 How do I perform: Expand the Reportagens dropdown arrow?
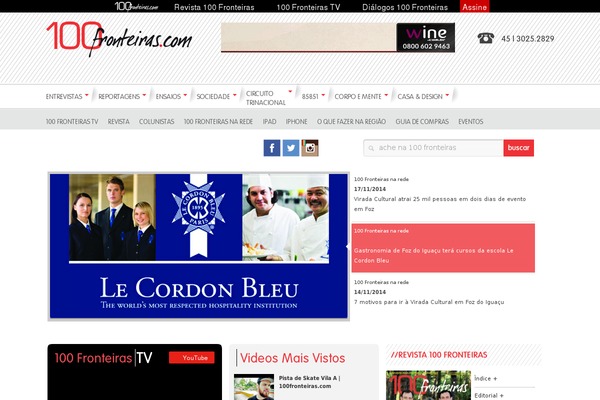(x=144, y=95)
